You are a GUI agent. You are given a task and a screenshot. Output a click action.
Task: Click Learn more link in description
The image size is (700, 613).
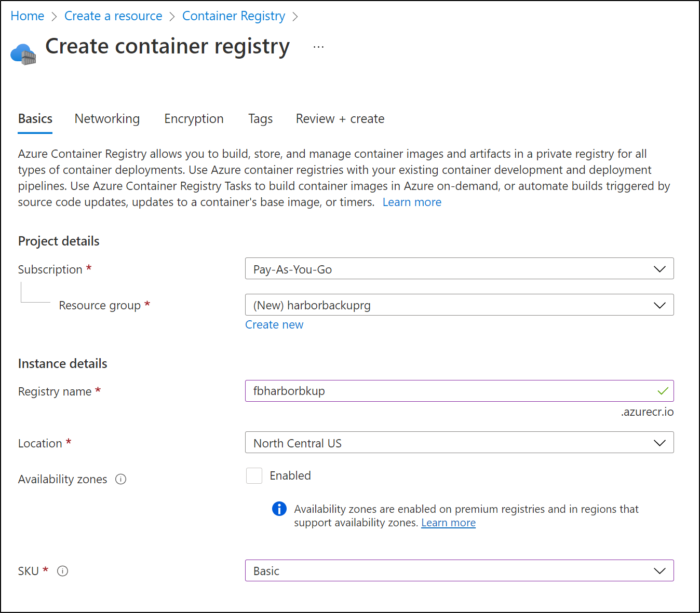[412, 202]
